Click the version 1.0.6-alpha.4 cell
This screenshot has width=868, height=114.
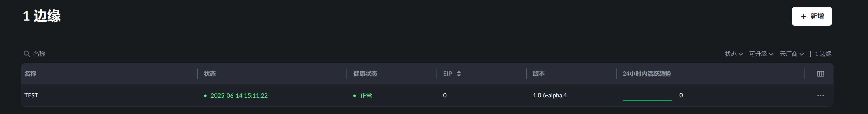(550, 95)
